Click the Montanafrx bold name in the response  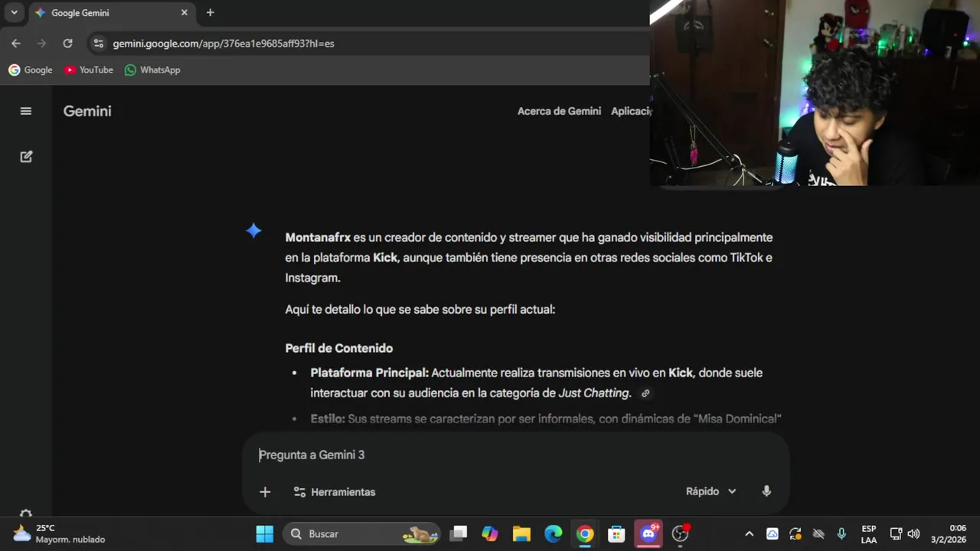[318, 237]
